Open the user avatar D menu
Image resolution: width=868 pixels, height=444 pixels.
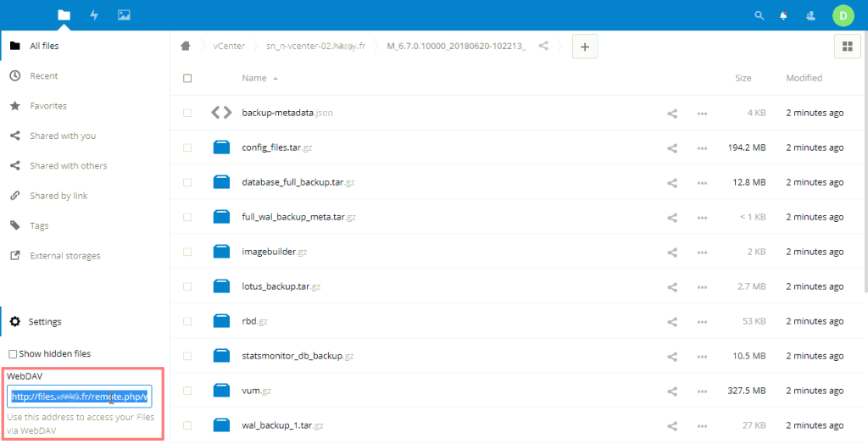pos(843,15)
